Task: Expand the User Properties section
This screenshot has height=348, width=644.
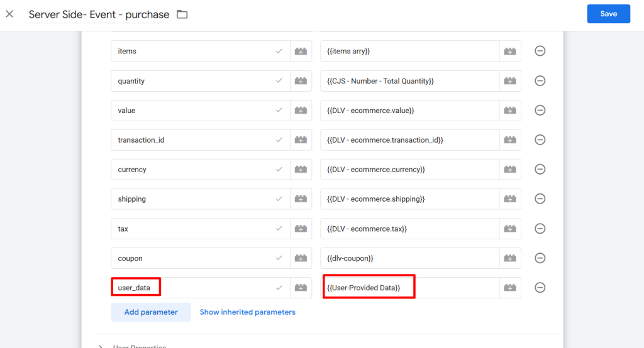Action: 101,345
